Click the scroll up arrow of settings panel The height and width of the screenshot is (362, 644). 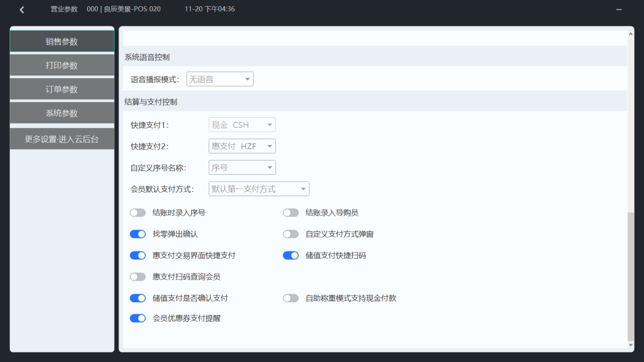(x=631, y=34)
